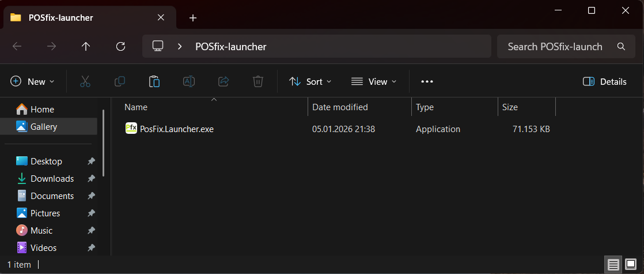Click the Cut scissors icon

(x=85, y=81)
